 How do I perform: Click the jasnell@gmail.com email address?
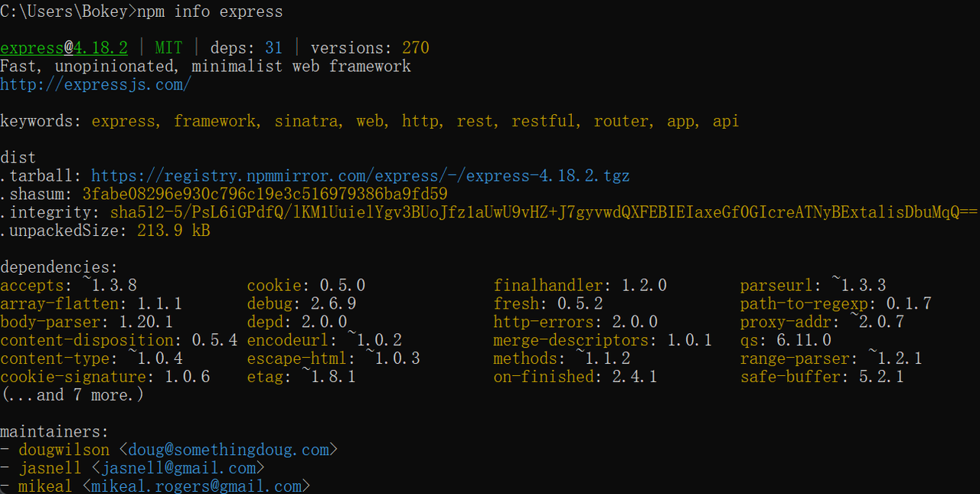pyautogui.click(x=178, y=468)
